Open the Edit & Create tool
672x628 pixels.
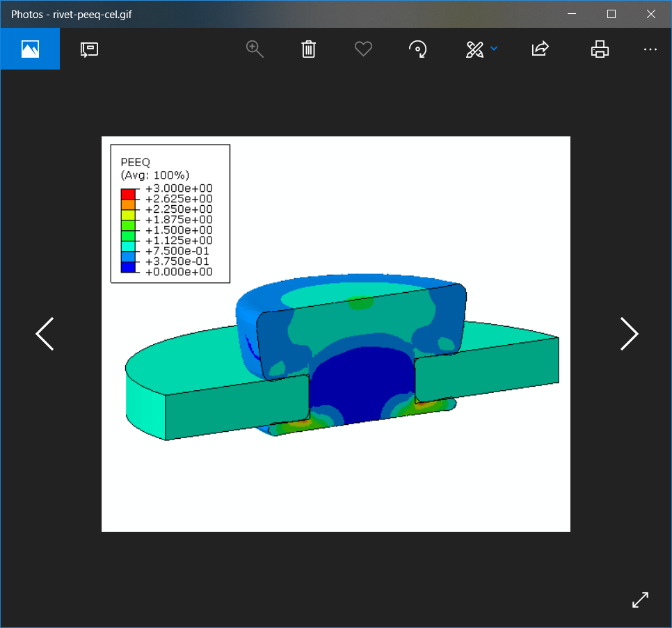click(x=474, y=49)
